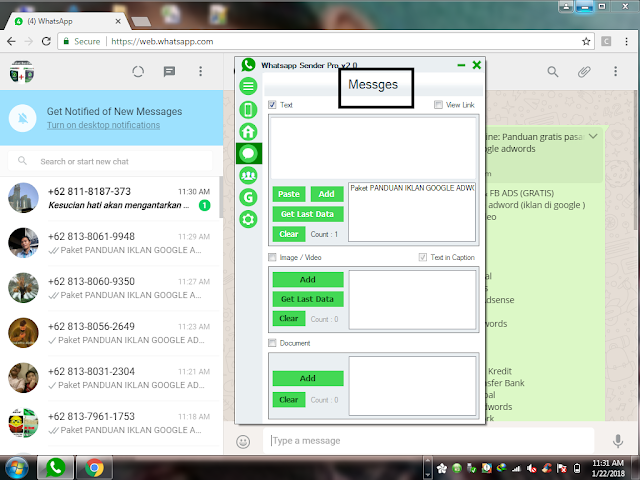The height and width of the screenshot is (480, 640).
Task: Click the Chrome address bar URL
Action: click(x=162, y=42)
